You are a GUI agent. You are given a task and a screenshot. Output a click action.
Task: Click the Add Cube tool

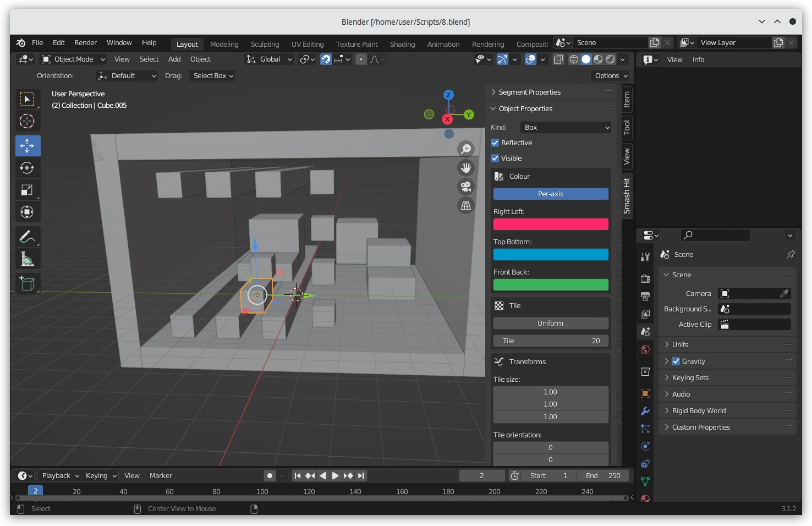pos(27,283)
